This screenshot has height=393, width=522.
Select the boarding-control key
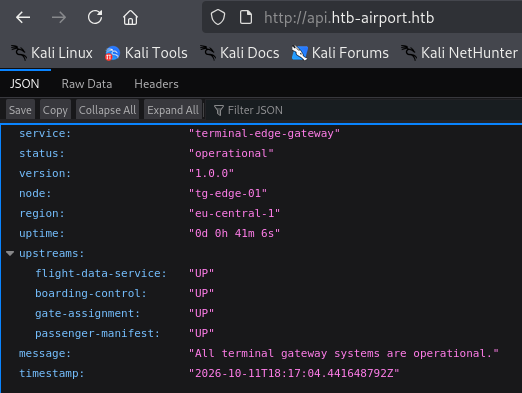point(91,293)
